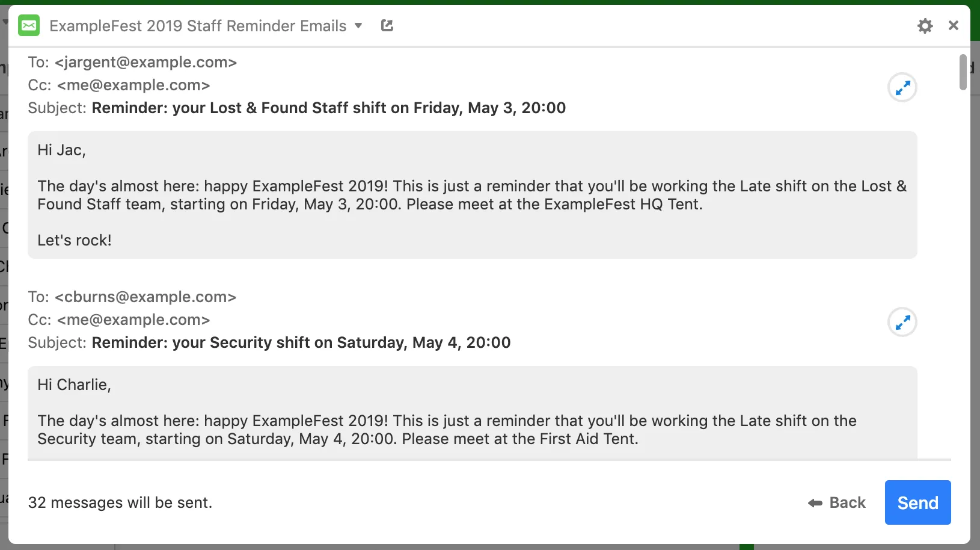Click the ExampleFest 2019 Staff Reminder Emails title

tap(198, 26)
